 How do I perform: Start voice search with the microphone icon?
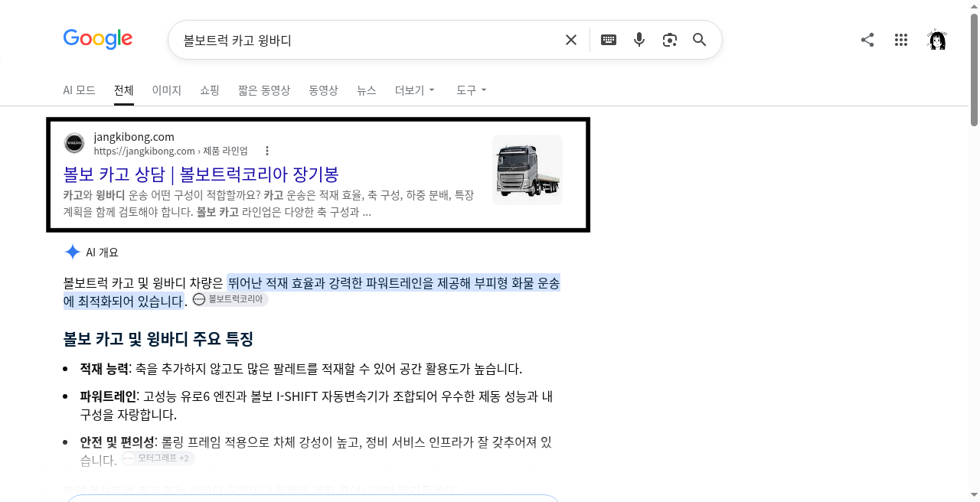point(639,40)
